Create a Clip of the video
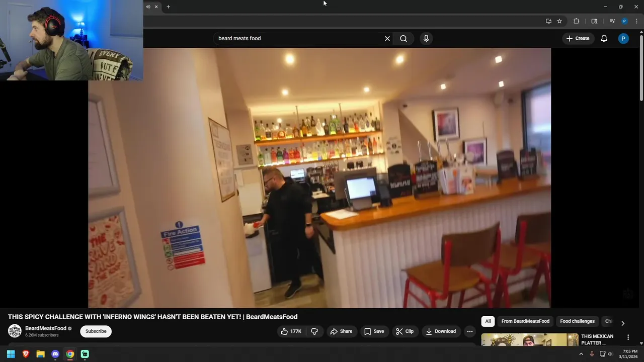The width and height of the screenshot is (644, 362). pyautogui.click(x=405, y=331)
